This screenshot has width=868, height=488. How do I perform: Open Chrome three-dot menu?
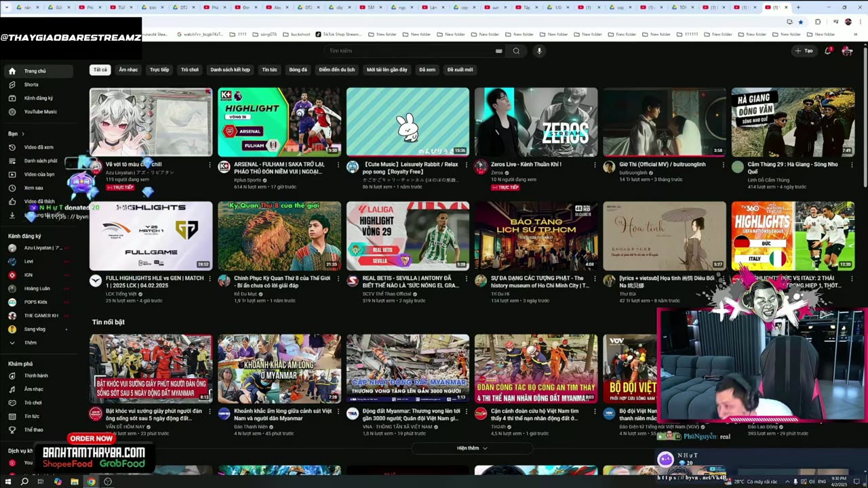(860, 22)
